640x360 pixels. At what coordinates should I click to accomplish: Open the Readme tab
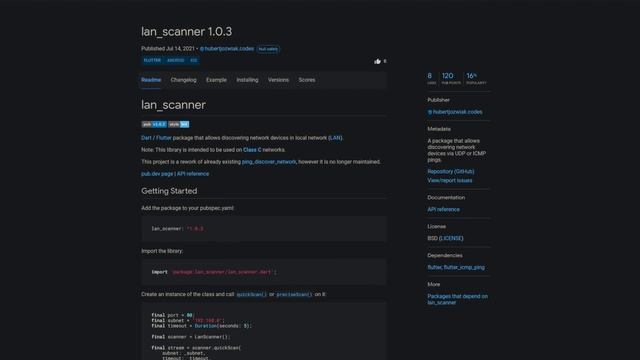151,80
